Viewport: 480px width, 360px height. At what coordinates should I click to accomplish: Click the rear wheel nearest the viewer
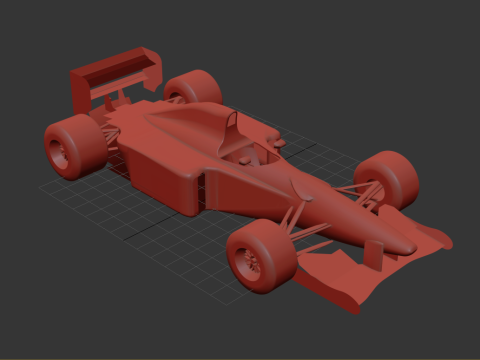click(75, 147)
